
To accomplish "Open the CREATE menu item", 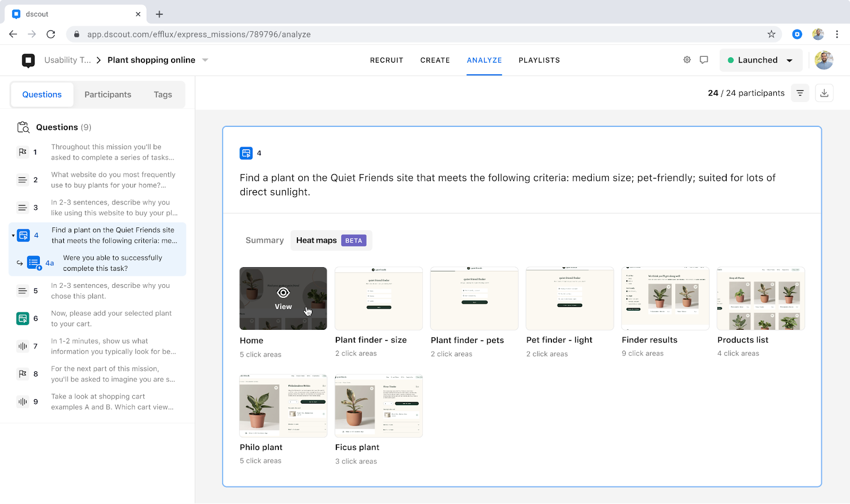I will (x=435, y=60).
